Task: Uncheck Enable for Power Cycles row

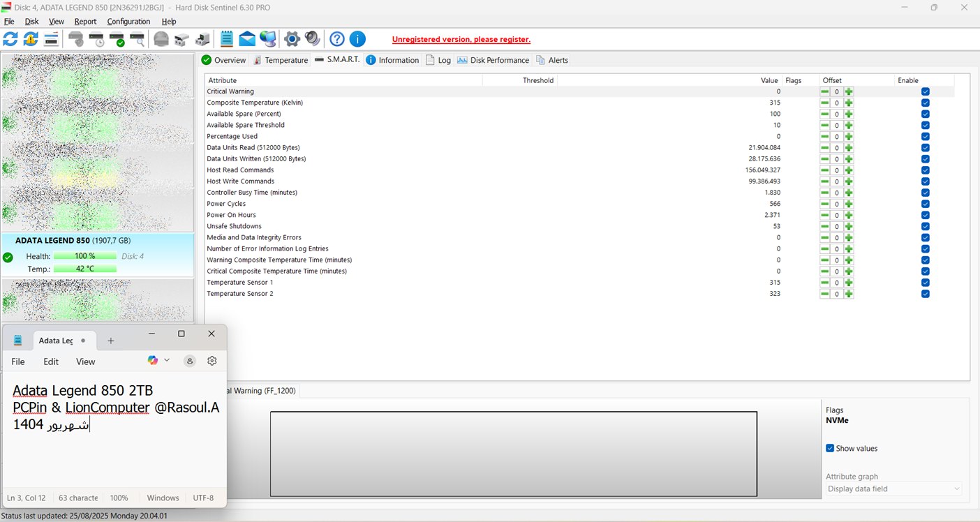Action: (x=925, y=204)
